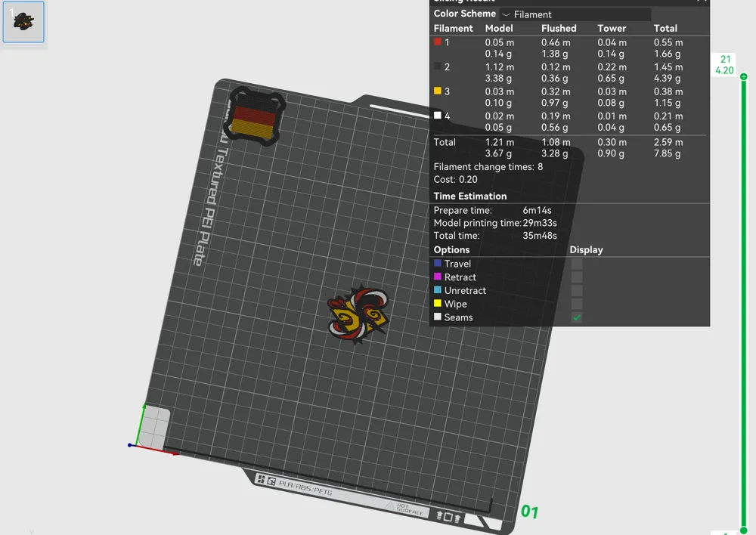Click the 1.08 m total flushed length
The height and width of the screenshot is (535, 756).
(x=556, y=142)
